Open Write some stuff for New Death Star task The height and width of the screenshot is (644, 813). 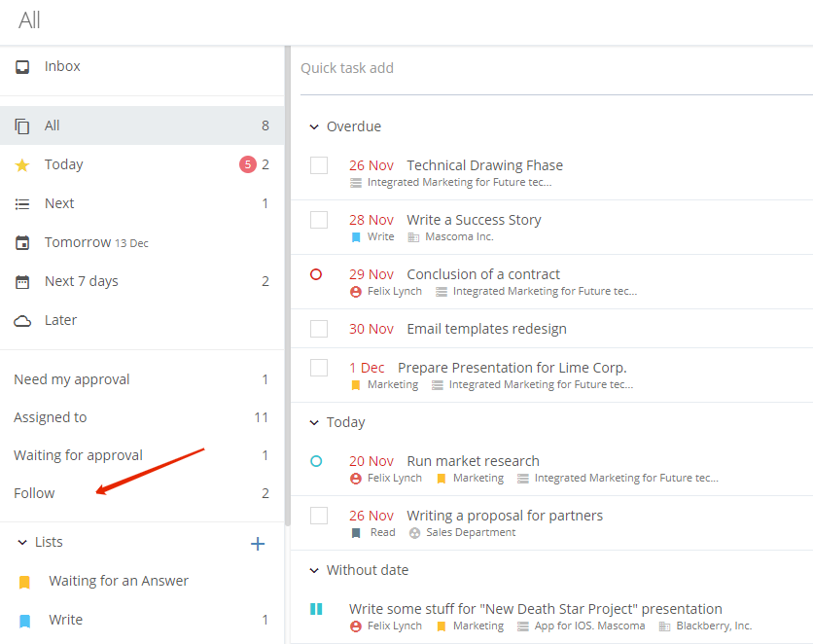pyautogui.click(x=536, y=609)
